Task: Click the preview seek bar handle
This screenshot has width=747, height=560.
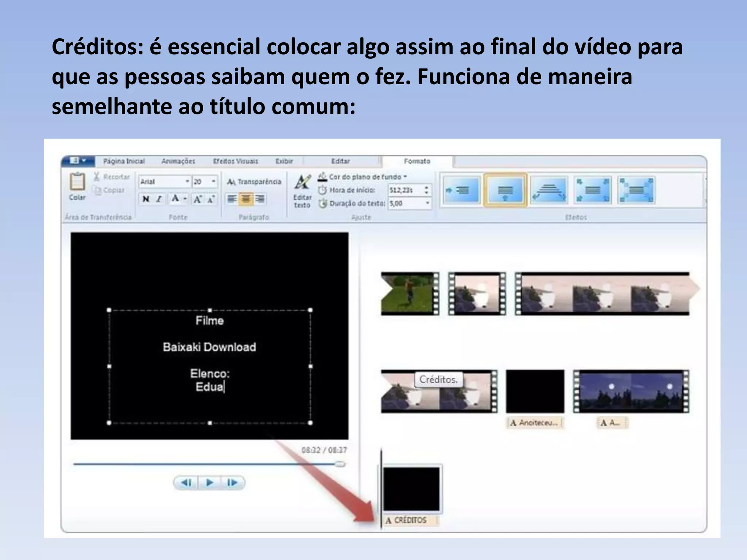Action: [340, 464]
